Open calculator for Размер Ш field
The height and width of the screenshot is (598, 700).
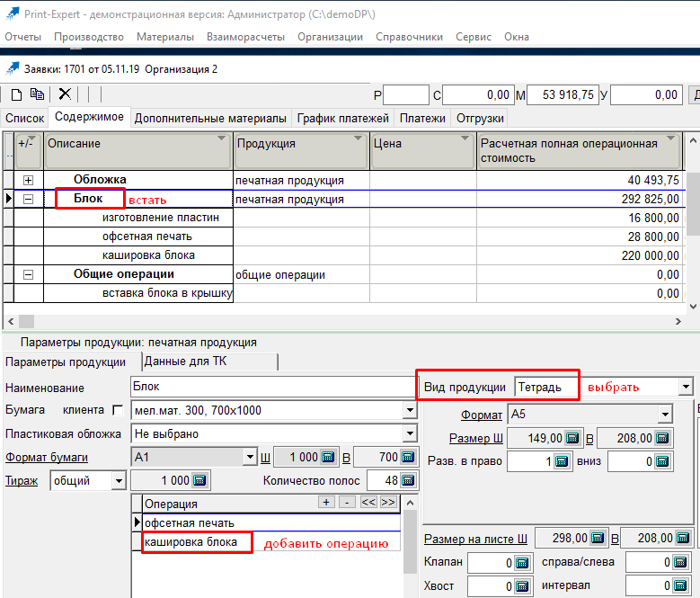(572, 439)
